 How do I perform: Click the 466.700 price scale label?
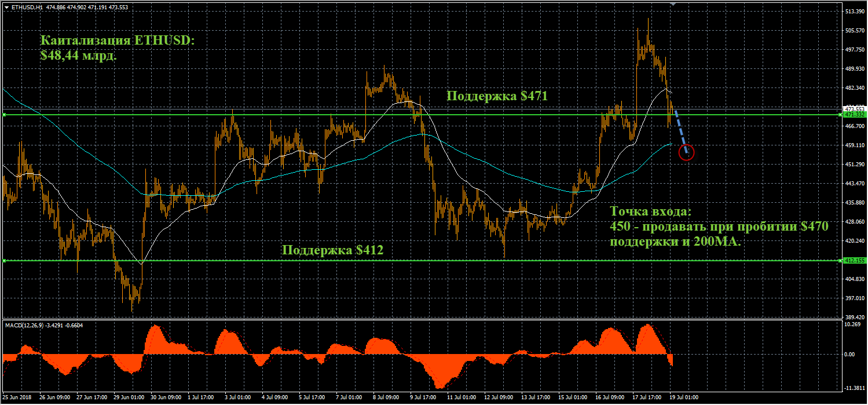855,126
